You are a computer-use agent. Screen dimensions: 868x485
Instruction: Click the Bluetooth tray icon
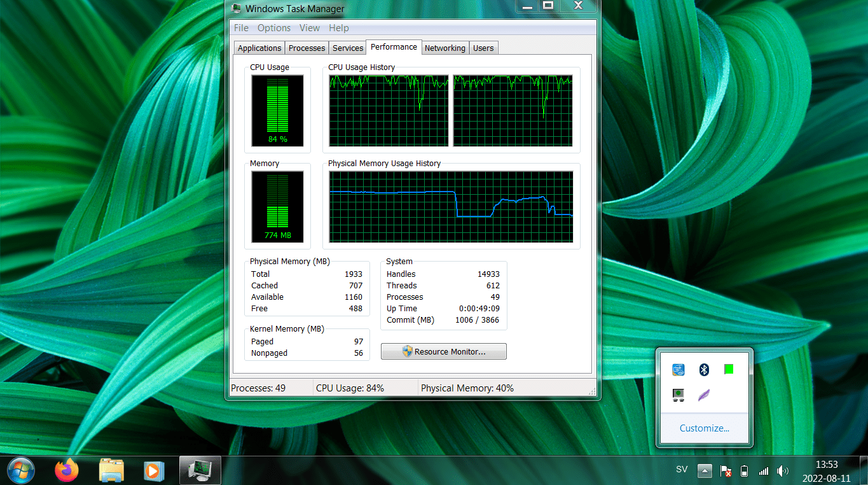pos(704,370)
